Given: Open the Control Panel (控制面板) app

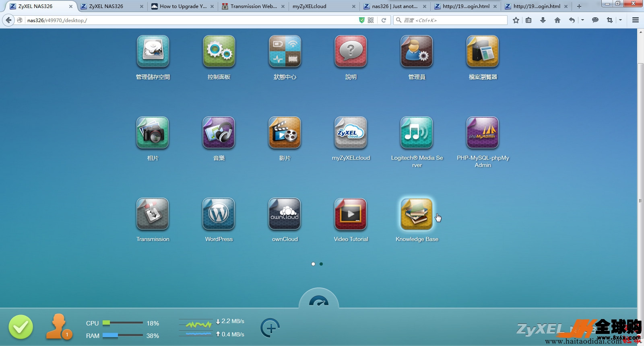Looking at the screenshot, I should coord(219,51).
